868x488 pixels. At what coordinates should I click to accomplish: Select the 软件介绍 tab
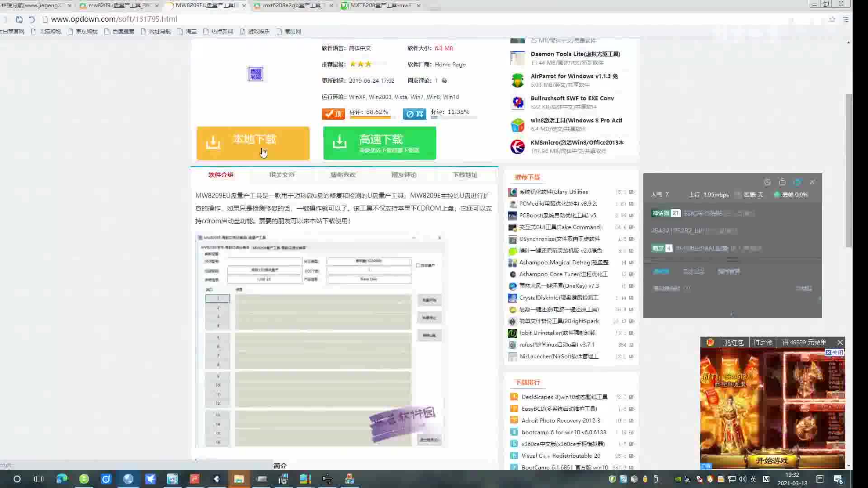(x=221, y=175)
